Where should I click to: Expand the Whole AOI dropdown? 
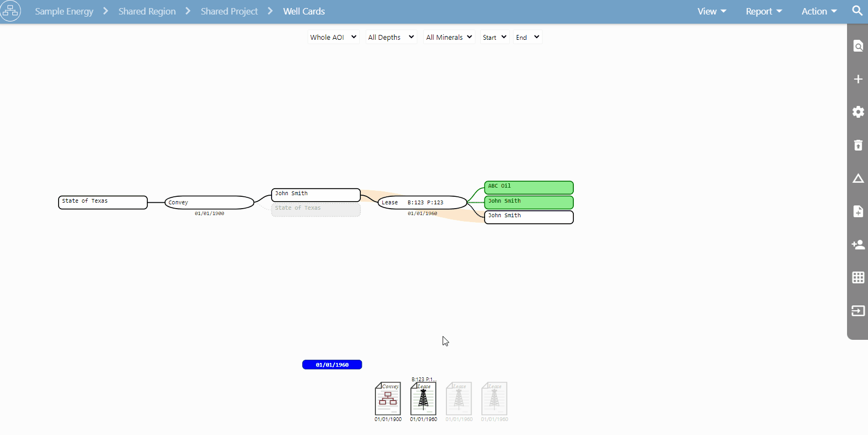333,37
